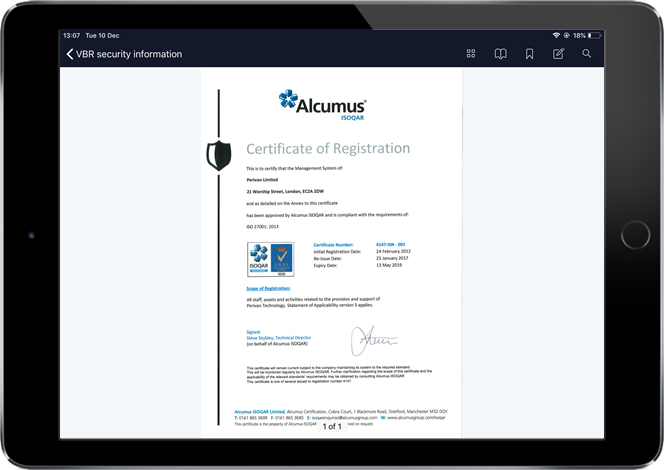Screen dimensions: 664x470
Task: Open the annotate pencil icon
Action: pyautogui.click(x=559, y=53)
